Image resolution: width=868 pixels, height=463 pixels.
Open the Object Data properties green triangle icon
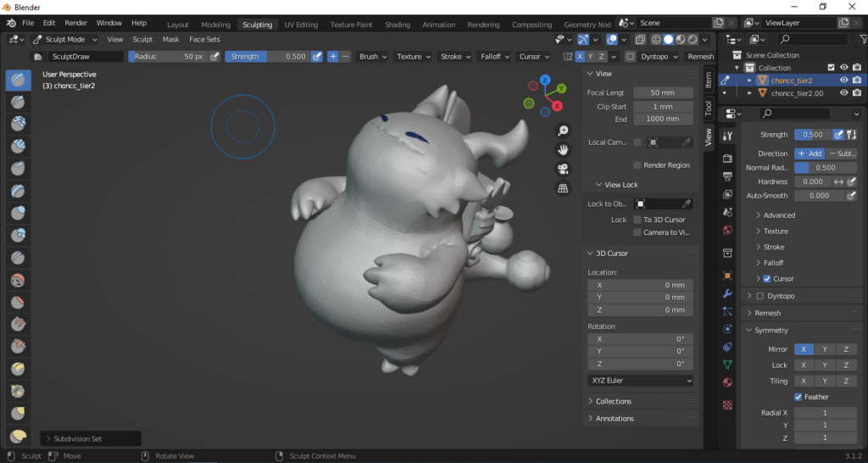[x=728, y=365]
